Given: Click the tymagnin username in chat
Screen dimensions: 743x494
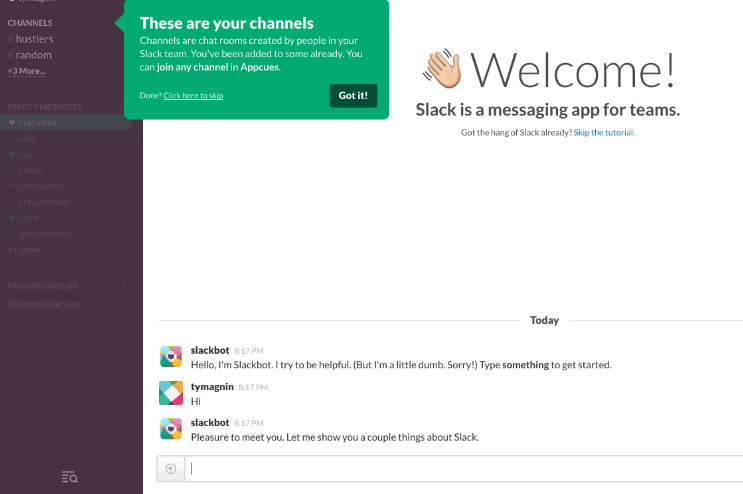Looking at the screenshot, I should tap(212, 387).
